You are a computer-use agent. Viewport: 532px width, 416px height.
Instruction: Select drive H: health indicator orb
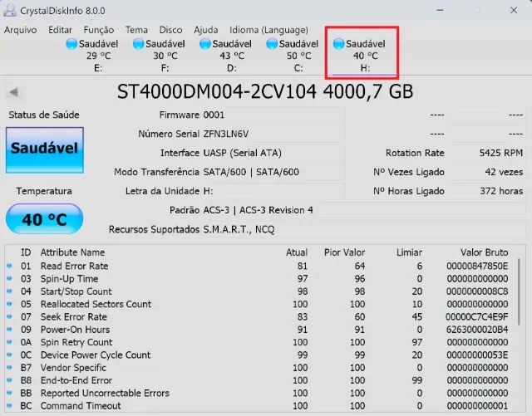click(338, 44)
